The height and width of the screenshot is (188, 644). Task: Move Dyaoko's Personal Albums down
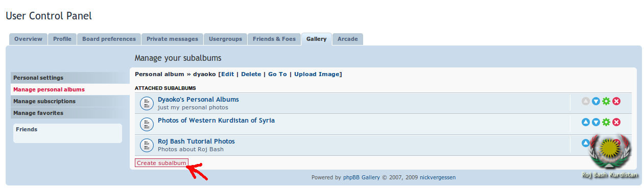pos(596,101)
